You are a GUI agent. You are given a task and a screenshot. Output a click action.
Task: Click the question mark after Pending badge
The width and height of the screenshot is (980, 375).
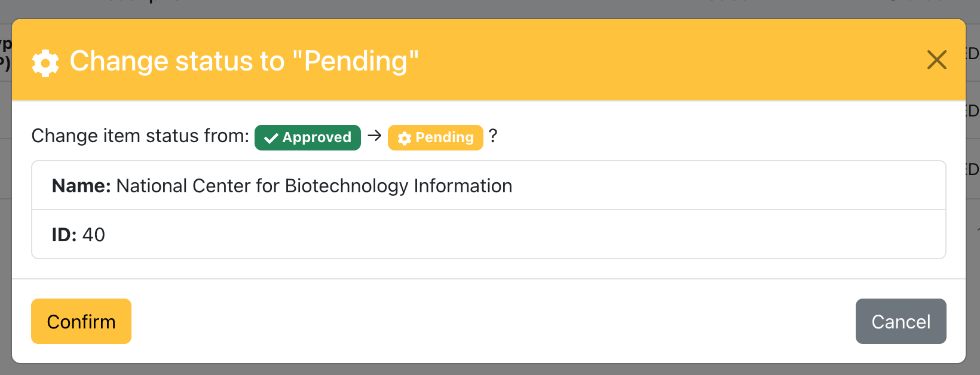[x=493, y=136]
